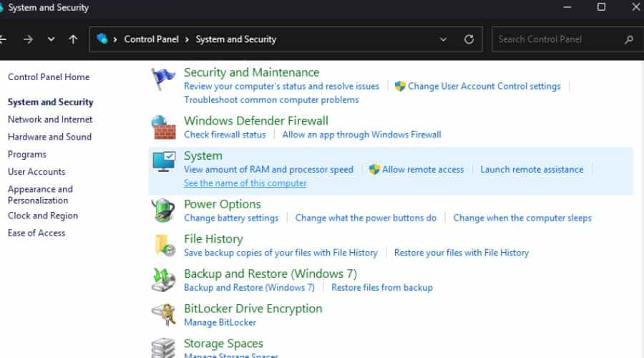Viewport: 644px width, 358px height.
Task: Click the Power Options battery icon
Action: coord(164,211)
